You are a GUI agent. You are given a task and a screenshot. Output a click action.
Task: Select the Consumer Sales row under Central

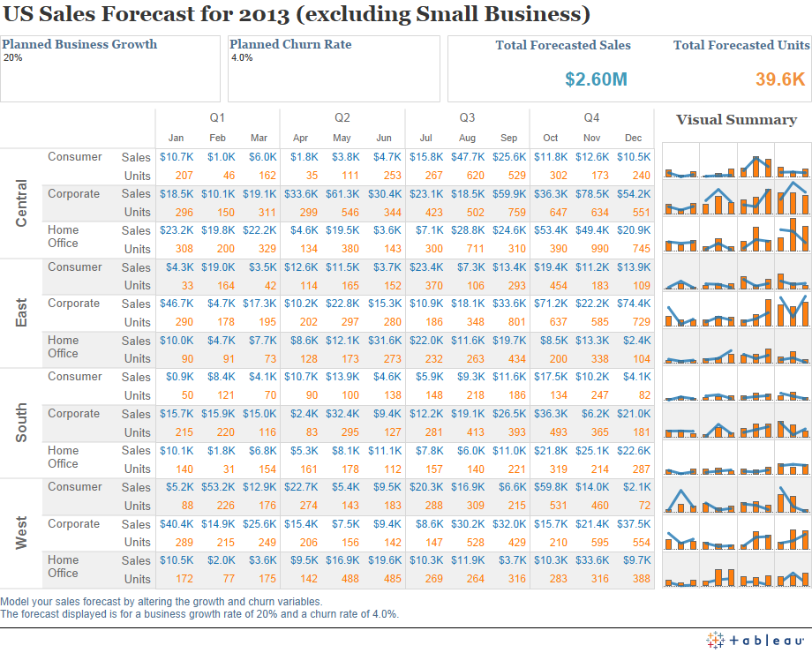(x=135, y=157)
